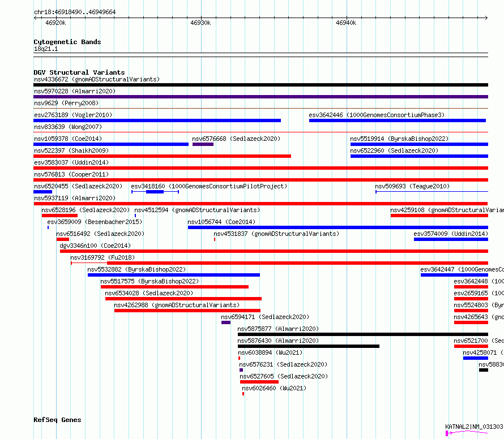The width and height of the screenshot is (504, 439).
Task: Click the ruler's left scroll arrow
Action: coord(35,18)
